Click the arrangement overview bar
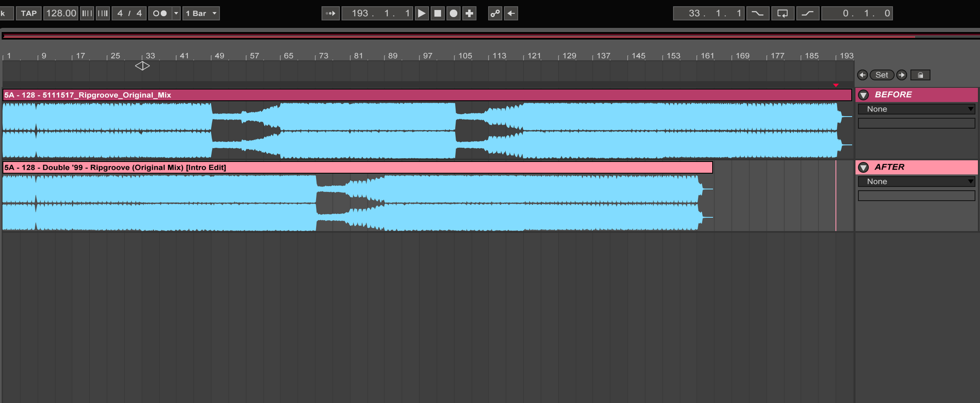980x403 pixels. coord(491,36)
